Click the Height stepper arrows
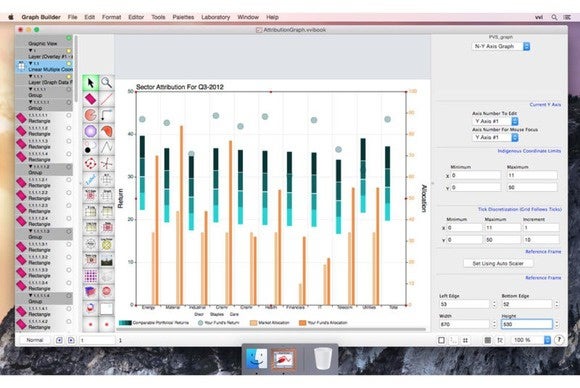580x388 pixels. 557,324
